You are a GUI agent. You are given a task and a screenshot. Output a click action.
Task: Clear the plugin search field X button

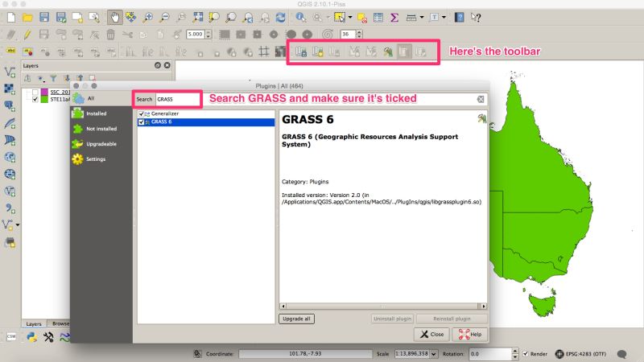(x=481, y=99)
